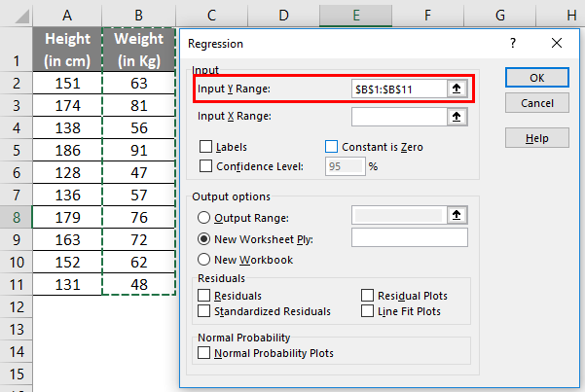Select New Worksheet Ply radio button
Viewport: 585px width, 392px height.
[204, 238]
